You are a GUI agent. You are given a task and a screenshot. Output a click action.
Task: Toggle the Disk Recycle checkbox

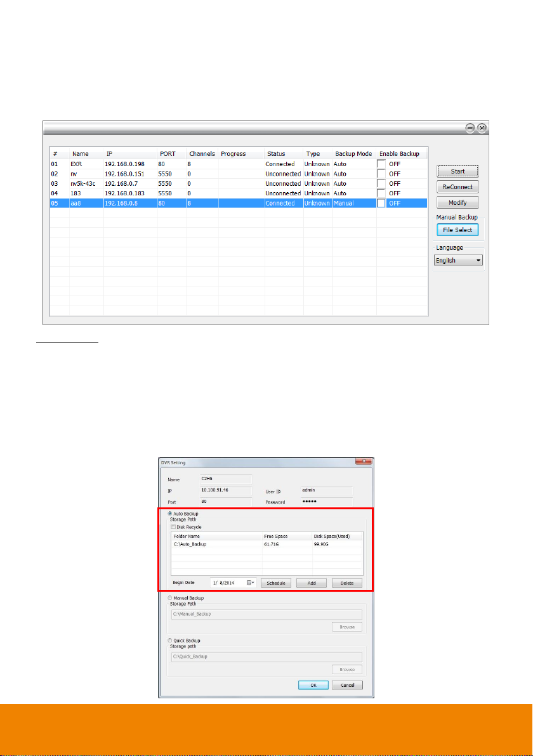coord(173,527)
